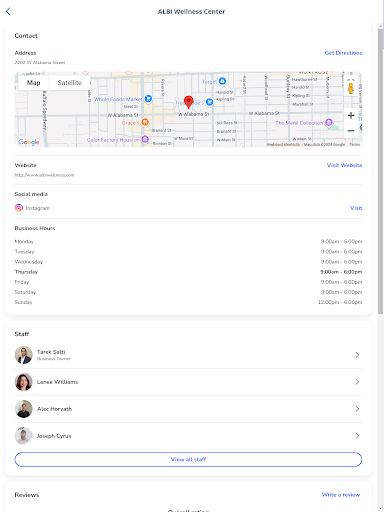Image resolution: width=384 pixels, height=512 pixels.
Task: Open Joseph Cyrus staff profile chevron
Action: 357,436
